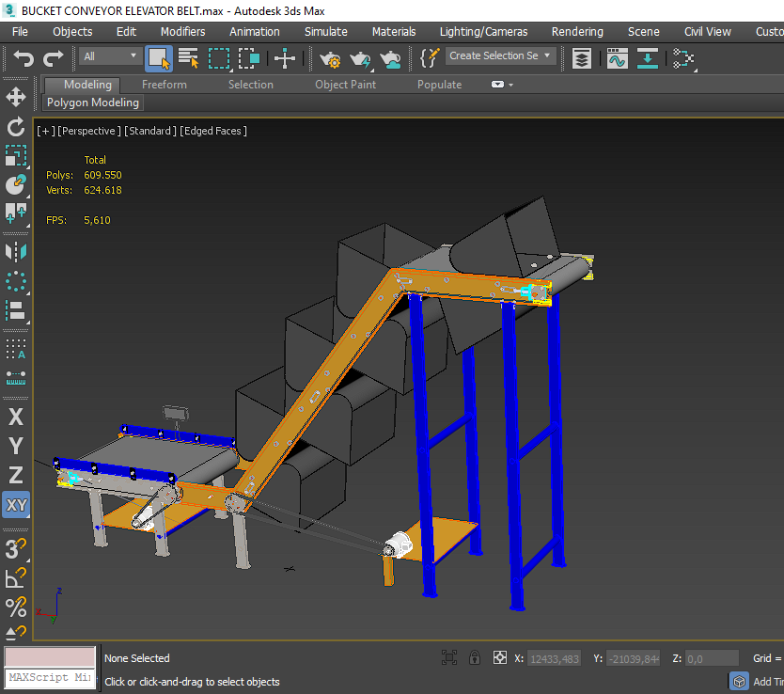Open the Objects menu
The height and width of the screenshot is (694, 784).
(x=72, y=31)
